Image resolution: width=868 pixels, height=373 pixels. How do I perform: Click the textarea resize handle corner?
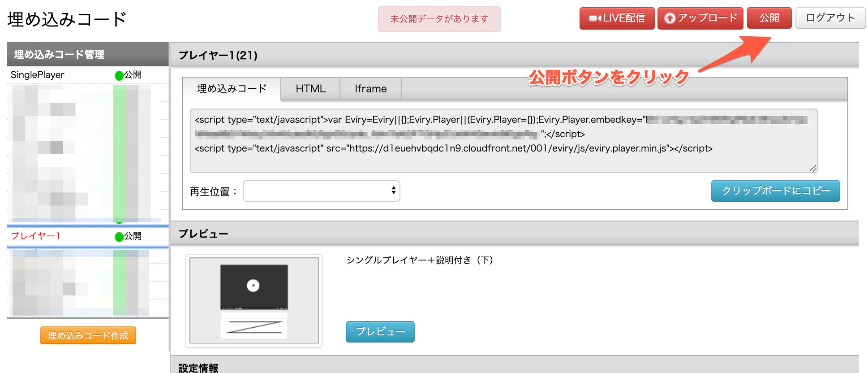point(812,168)
